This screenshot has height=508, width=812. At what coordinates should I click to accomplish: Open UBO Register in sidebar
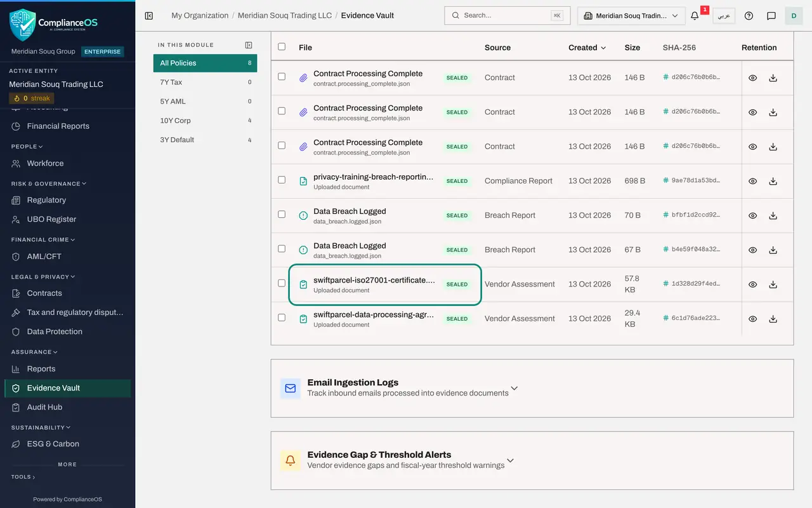(67, 219)
